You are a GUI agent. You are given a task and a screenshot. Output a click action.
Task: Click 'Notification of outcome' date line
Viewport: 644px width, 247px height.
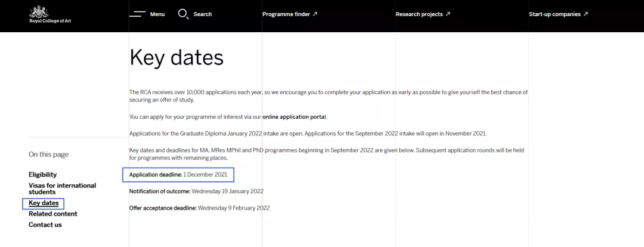coord(196,191)
